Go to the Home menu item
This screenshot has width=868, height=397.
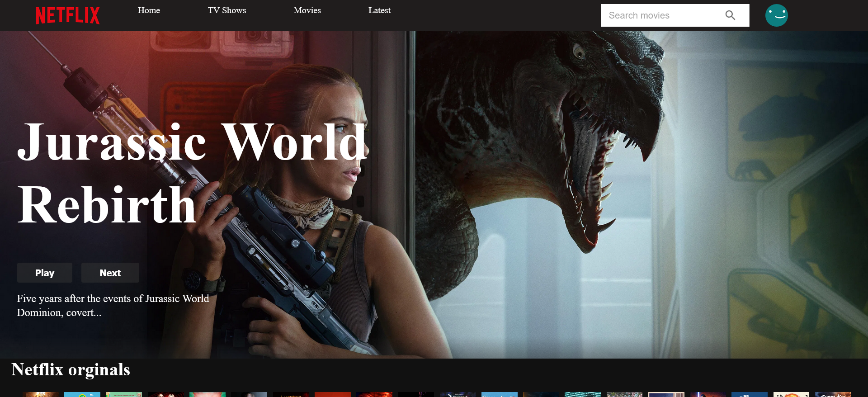point(149,10)
